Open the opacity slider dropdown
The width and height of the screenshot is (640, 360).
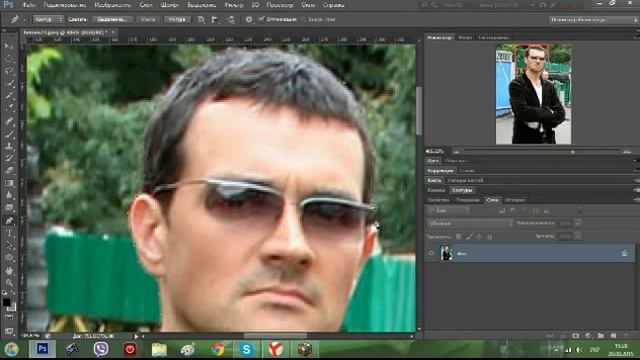tap(578, 223)
